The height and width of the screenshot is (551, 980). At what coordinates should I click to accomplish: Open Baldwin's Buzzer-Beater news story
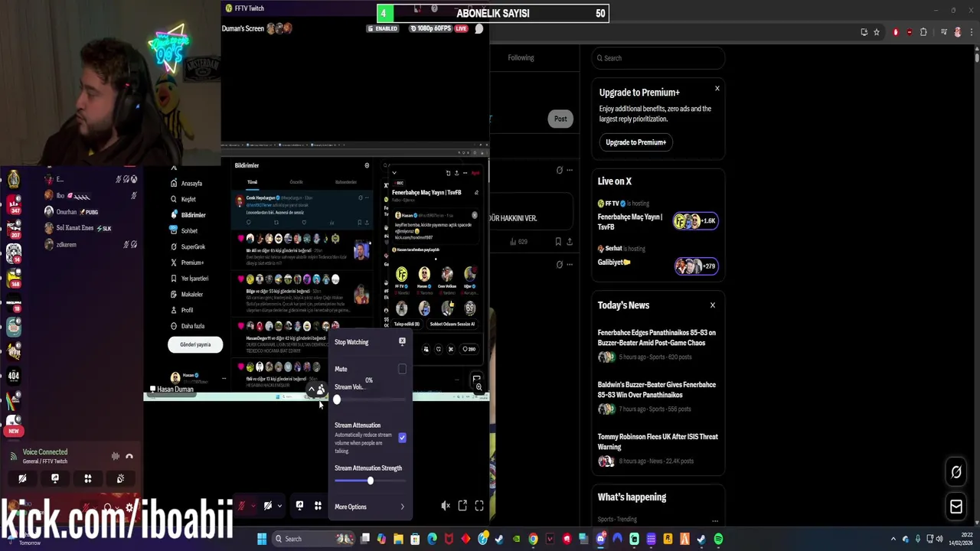658,396
